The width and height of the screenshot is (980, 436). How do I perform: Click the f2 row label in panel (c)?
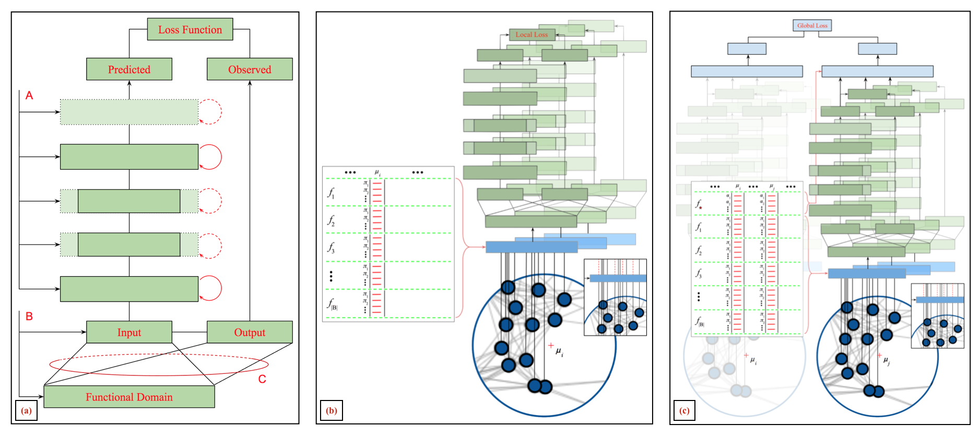699,250
